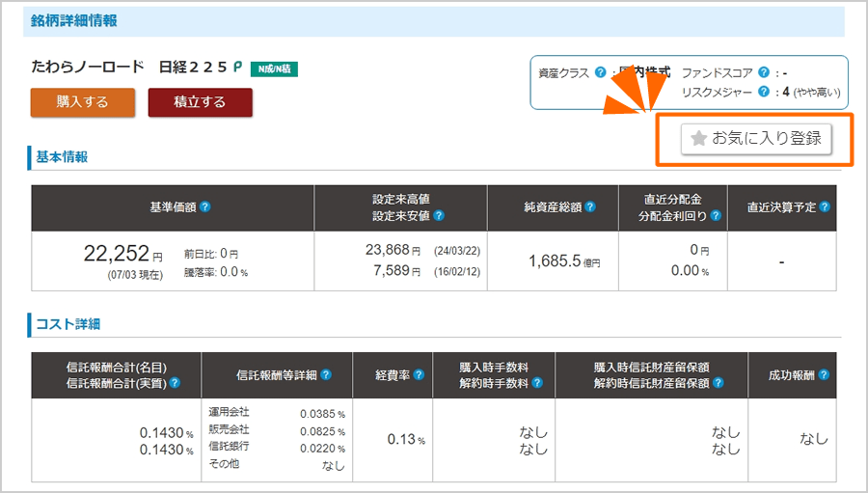Click the 0.0825 % 販売会社 fee value
868x493 pixels.
coord(322,431)
